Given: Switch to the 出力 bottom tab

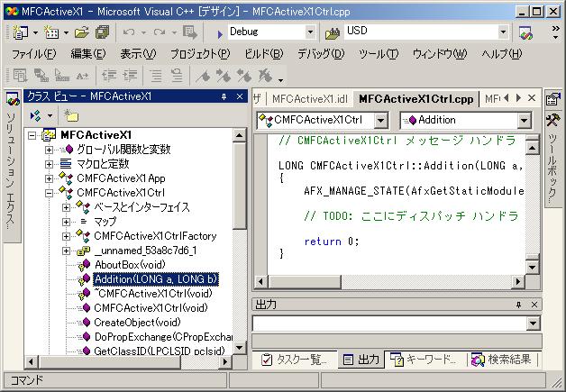Looking at the screenshot, I should [x=361, y=360].
